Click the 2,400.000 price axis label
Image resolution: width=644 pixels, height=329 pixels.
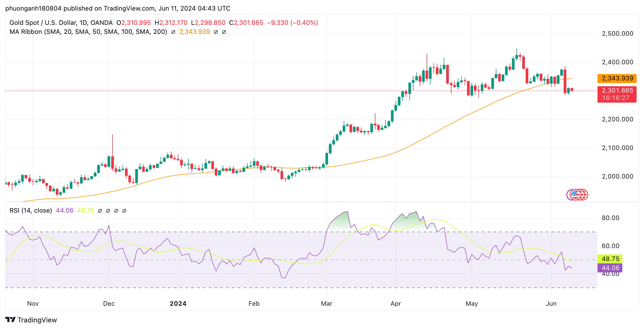pyautogui.click(x=617, y=62)
